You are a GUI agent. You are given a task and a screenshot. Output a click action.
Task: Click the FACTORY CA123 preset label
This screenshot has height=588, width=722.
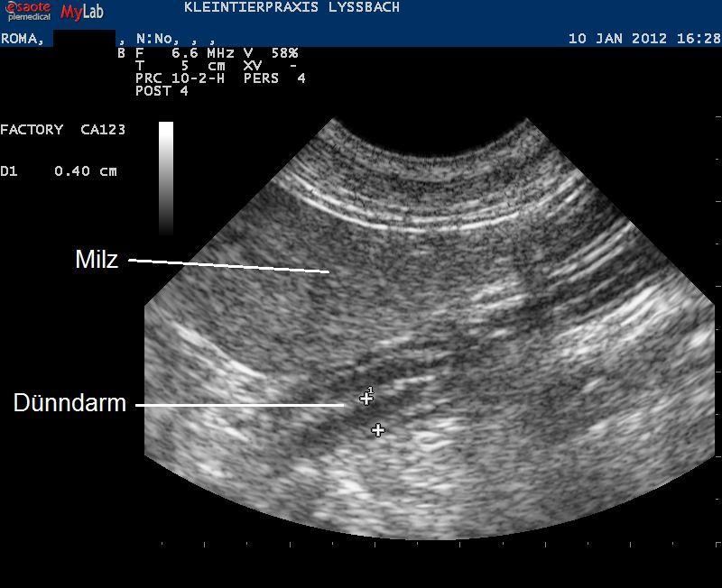62,130
